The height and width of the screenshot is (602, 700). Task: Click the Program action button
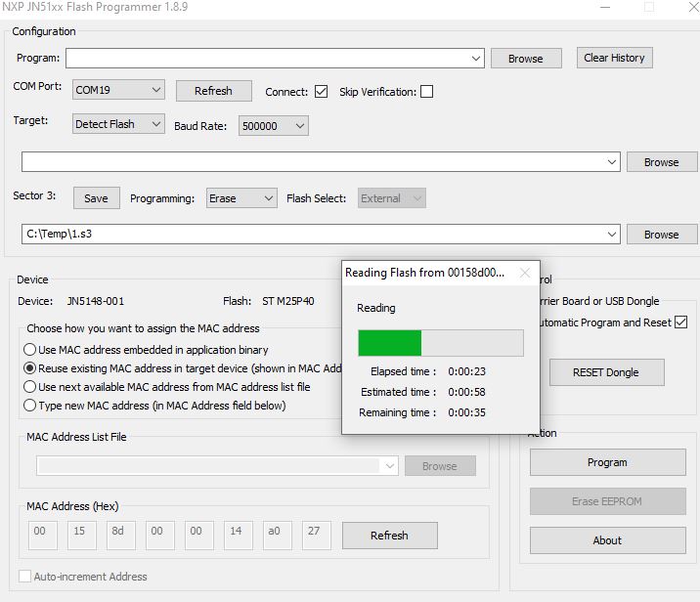(x=607, y=462)
